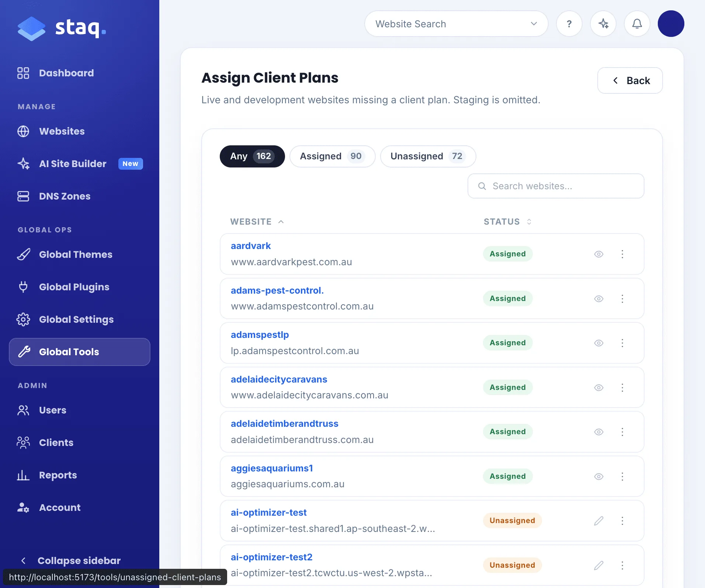Image resolution: width=705 pixels, height=588 pixels.
Task: Select the Unassigned 72 filter tab
Action: [x=428, y=156]
